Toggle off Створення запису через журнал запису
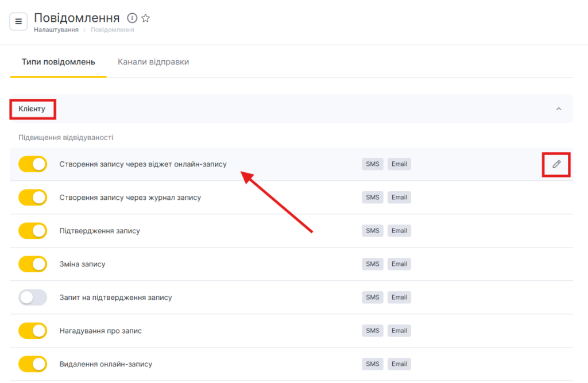The image size is (588, 383). (x=33, y=198)
